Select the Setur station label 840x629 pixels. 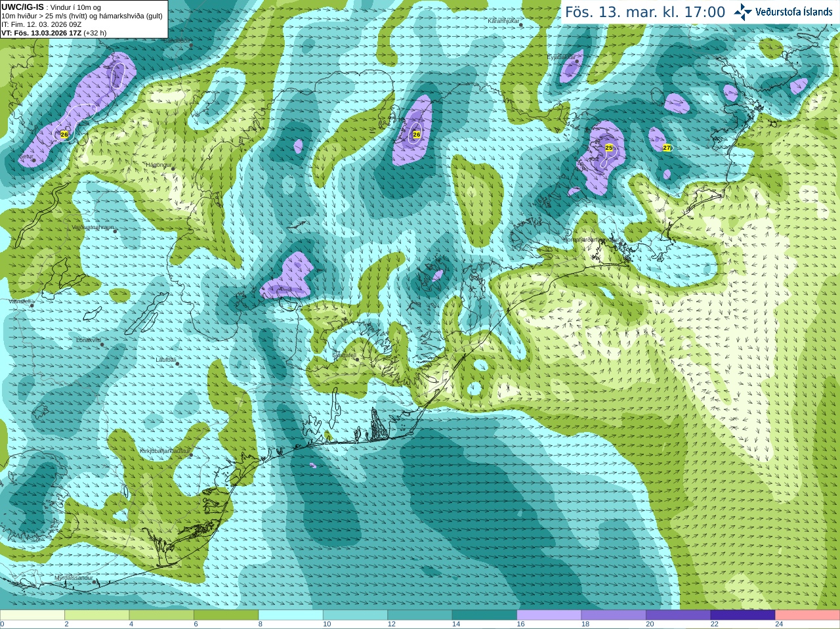26,157
